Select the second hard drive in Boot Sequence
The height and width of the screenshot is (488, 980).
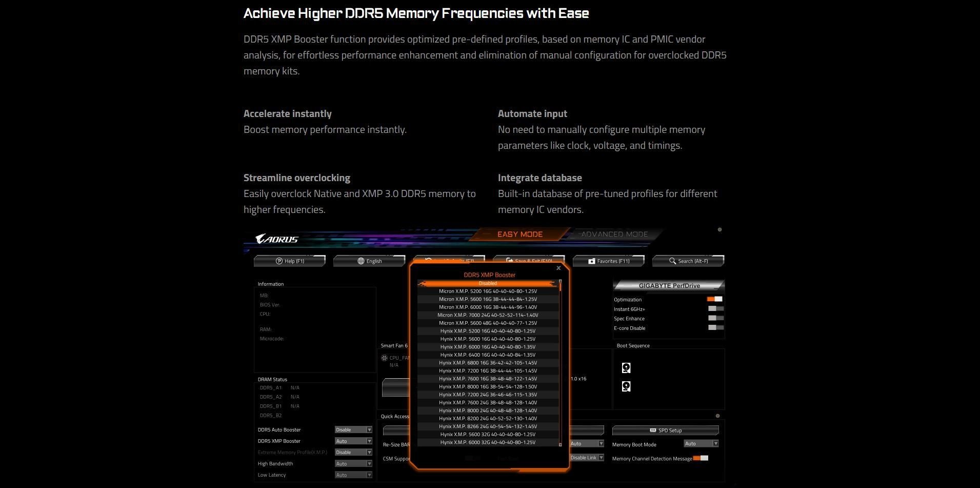click(626, 386)
